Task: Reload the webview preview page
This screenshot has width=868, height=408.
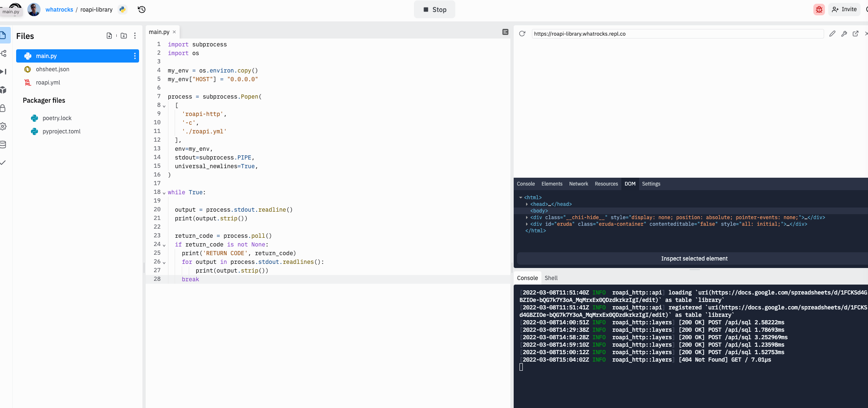Action: [x=522, y=34]
